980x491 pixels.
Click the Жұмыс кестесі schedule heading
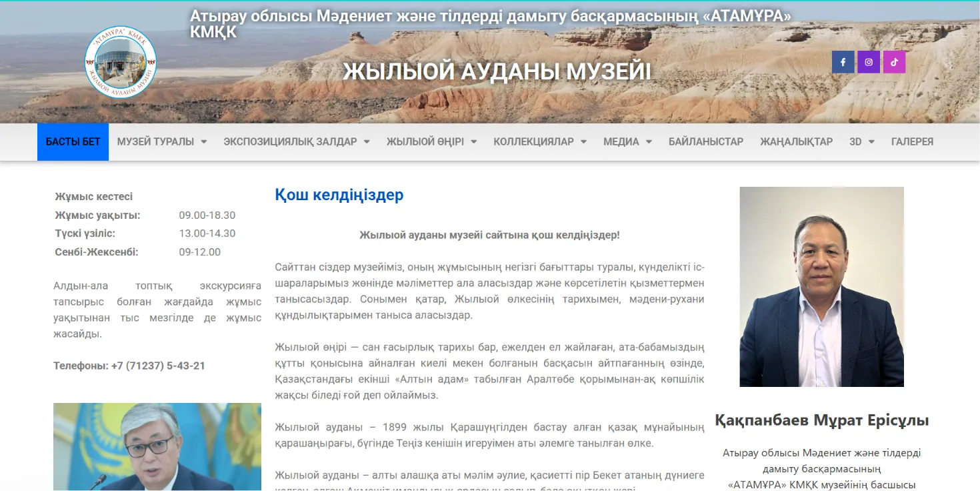coord(94,196)
